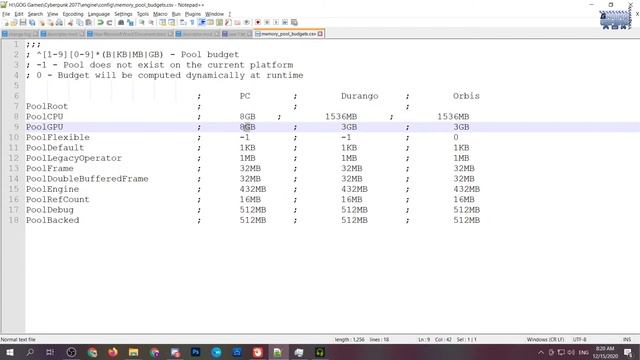Open Photoshop from the taskbar
This screenshot has height=360, width=640.
pos(196,352)
